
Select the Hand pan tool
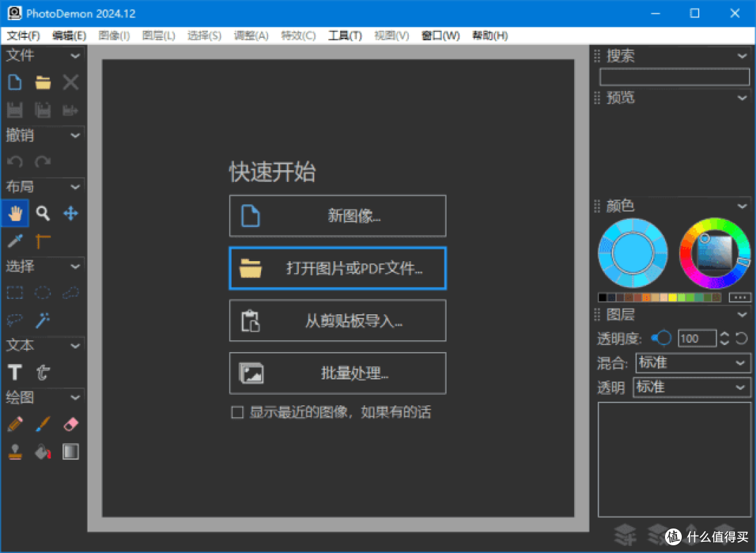(x=15, y=213)
